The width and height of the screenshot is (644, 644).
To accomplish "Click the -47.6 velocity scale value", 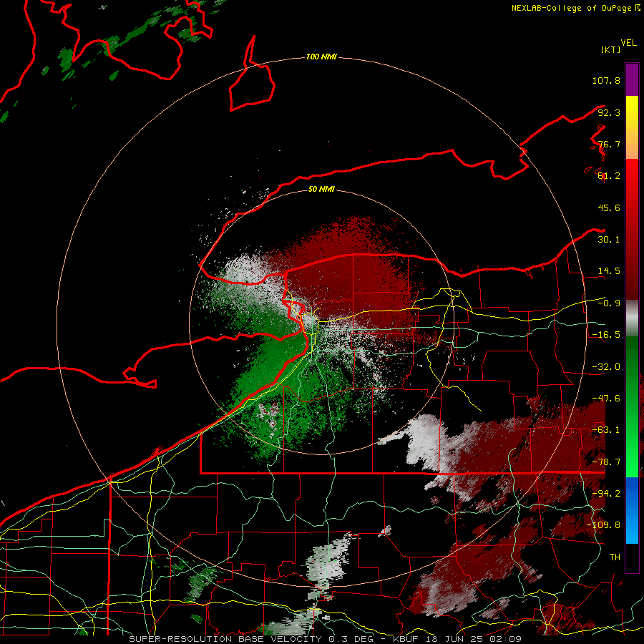I will pyautogui.click(x=606, y=399).
